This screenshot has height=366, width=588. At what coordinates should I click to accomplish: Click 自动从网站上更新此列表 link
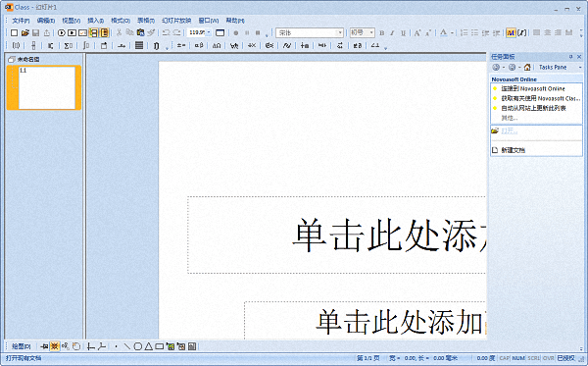[533, 108]
